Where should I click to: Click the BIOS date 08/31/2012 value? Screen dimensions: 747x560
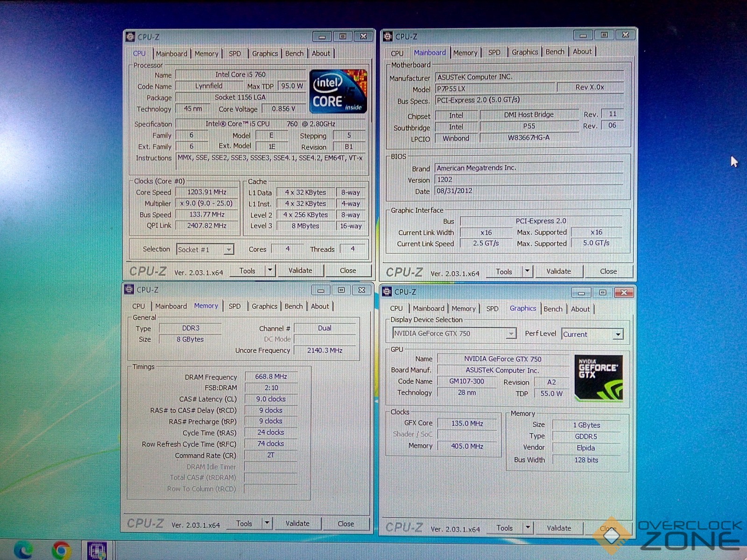click(529, 191)
